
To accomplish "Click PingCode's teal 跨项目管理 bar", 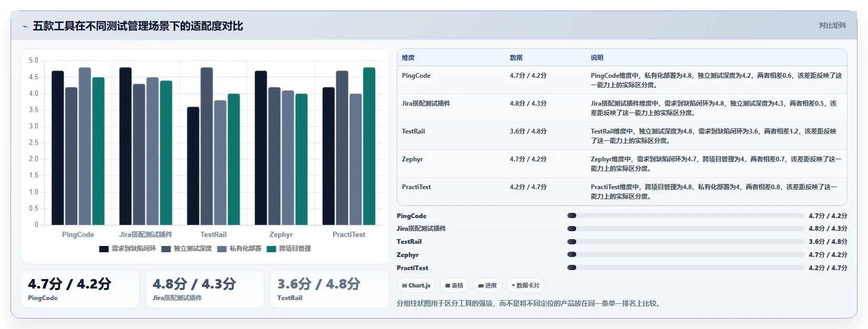I will coord(98,151).
